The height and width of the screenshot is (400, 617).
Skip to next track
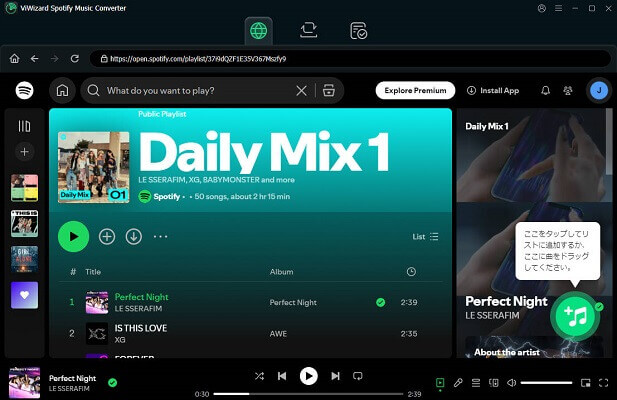pyautogui.click(x=335, y=376)
